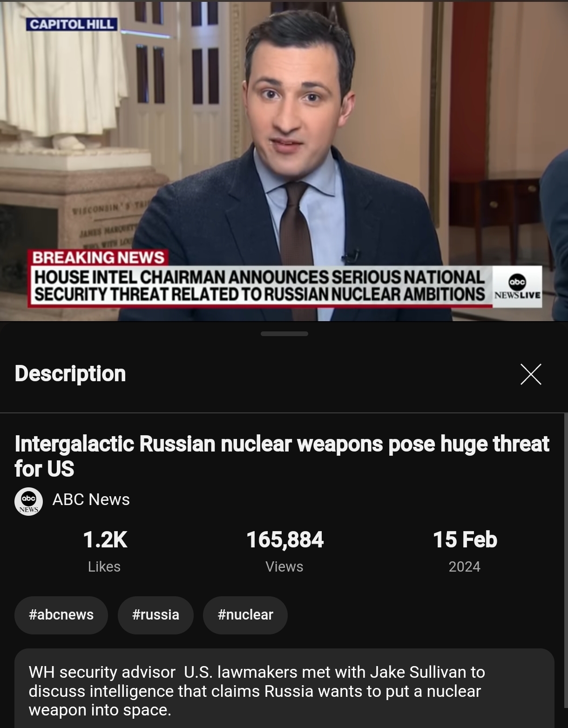Click the 165,884 views count
The image size is (568, 728).
pyautogui.click(x=284, y=540)
